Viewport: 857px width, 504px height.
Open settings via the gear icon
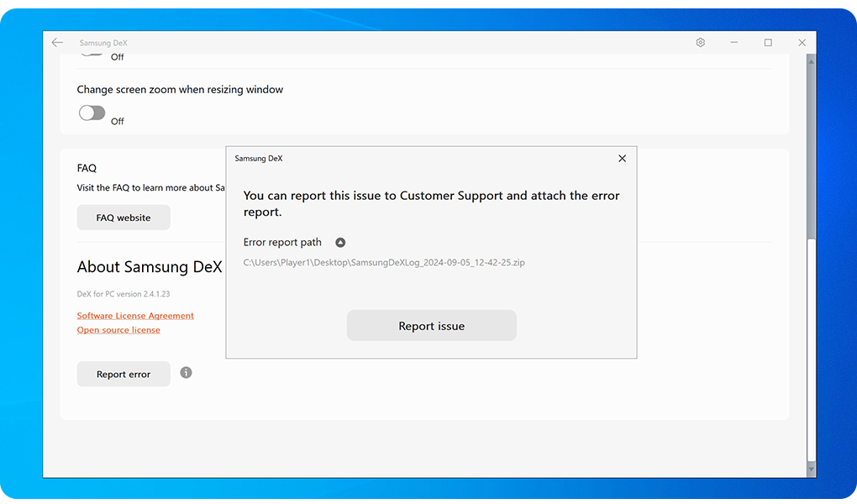point(700,43)
